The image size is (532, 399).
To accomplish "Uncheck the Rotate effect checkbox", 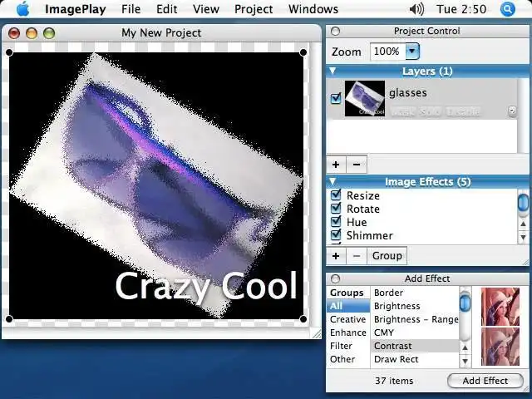I will [336, 209].
